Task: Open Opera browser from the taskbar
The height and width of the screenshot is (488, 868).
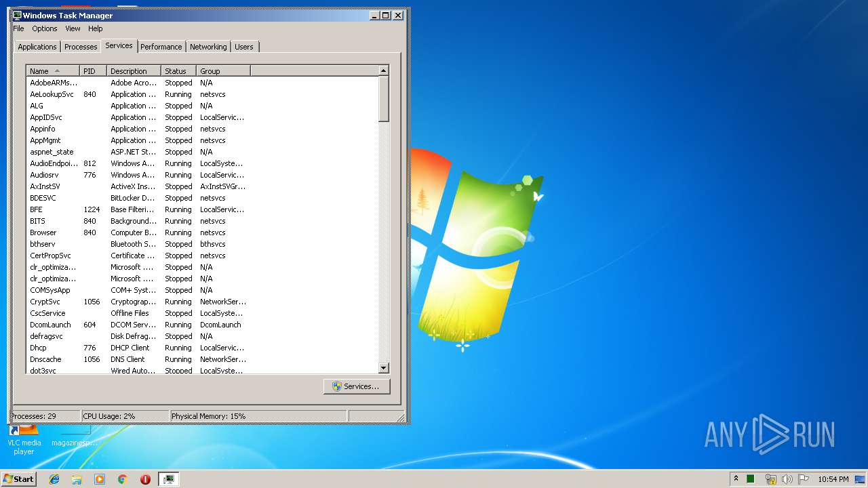Action: coord(145,479)
